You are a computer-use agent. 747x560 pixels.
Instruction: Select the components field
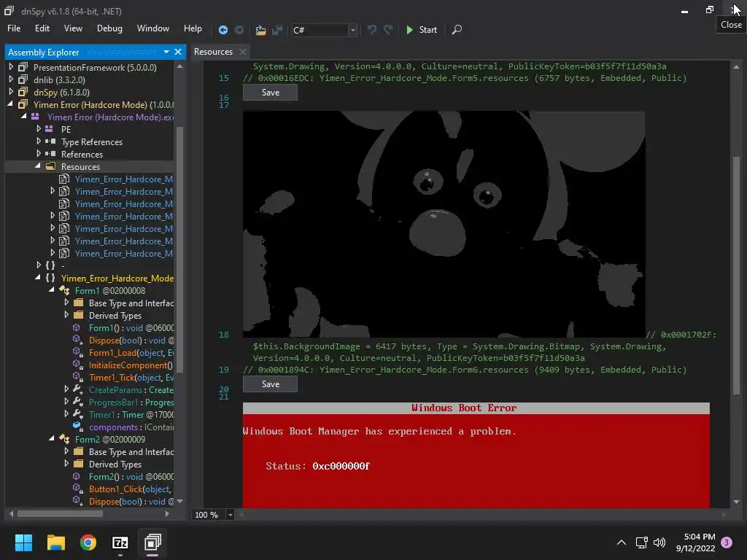[131, 427]
